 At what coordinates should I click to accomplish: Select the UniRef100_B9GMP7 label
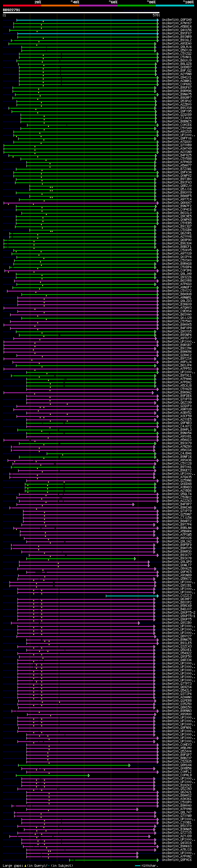click(176, 98)
